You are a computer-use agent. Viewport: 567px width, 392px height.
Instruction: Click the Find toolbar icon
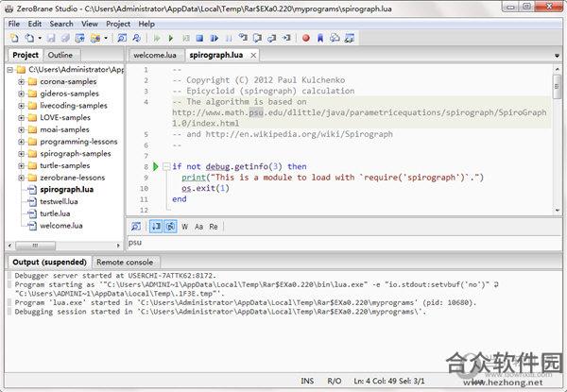click(x=122, y=38)
